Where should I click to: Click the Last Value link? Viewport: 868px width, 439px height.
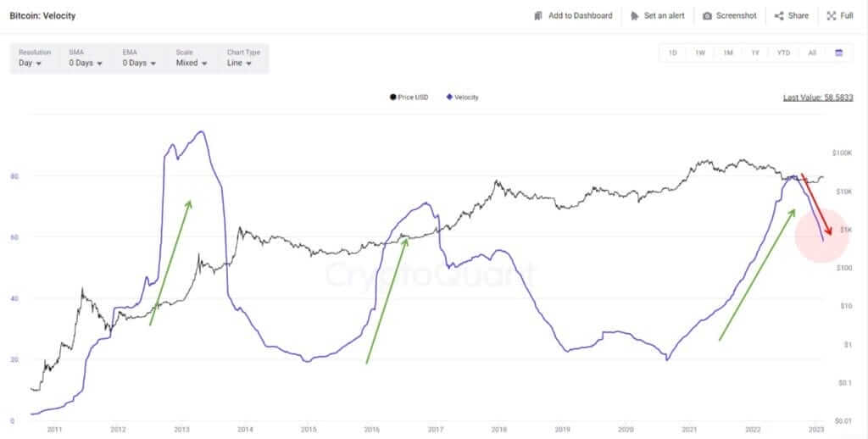(x=820, y=97)
